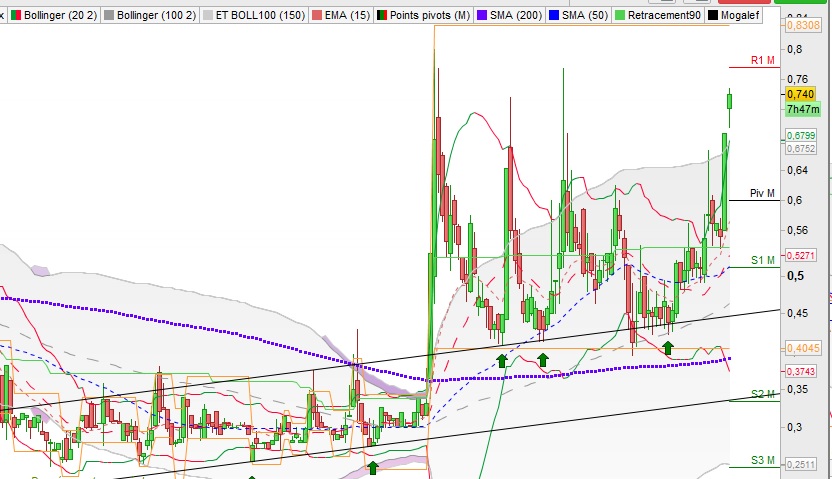Click the 0,6752 price tag
The width and height of the screenshot is (832, 479).
801,149
